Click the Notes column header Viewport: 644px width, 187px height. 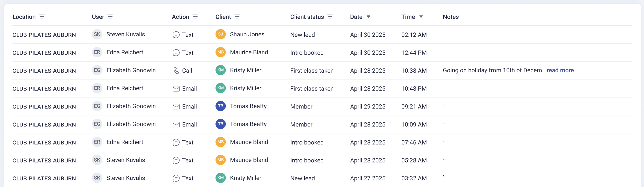click(x=451, y=17)
